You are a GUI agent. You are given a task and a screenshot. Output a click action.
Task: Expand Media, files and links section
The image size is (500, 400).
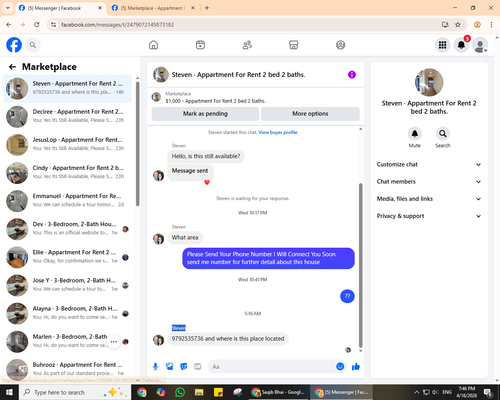pyautogui.click(x=429, y=199)
